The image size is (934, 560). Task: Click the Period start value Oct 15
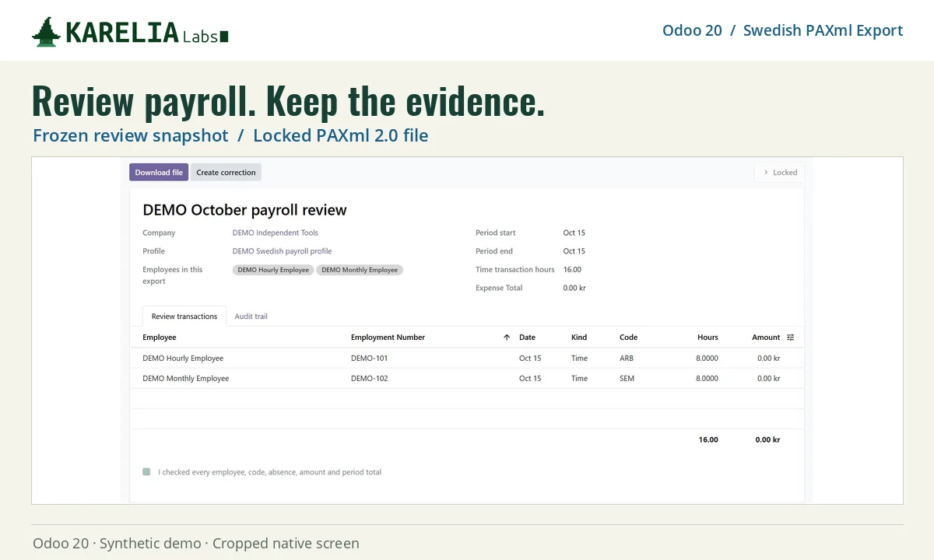point(574,233)
